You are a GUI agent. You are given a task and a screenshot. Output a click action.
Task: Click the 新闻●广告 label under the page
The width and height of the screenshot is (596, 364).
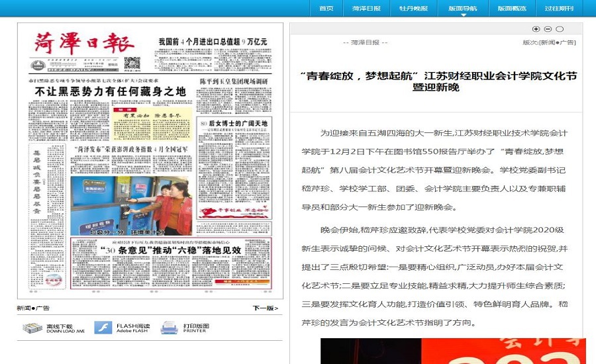tap(33, 308)
